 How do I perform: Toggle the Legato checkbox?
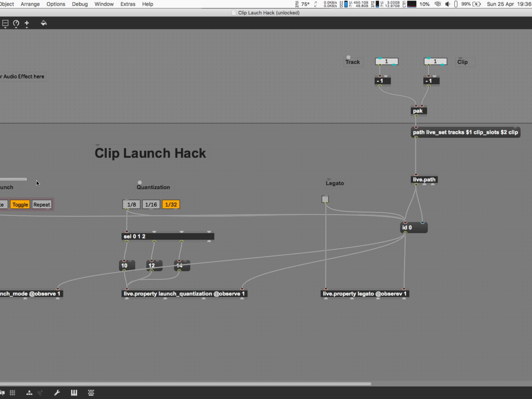coord(325,199)
